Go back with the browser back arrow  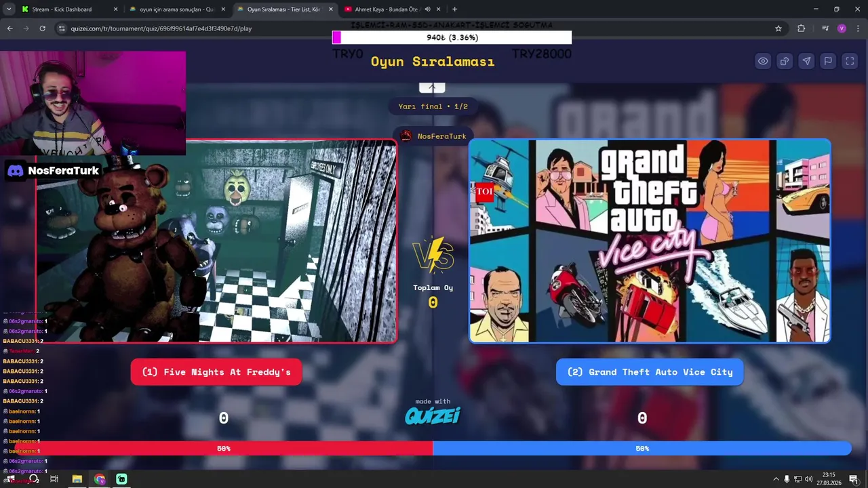[9, 28]
